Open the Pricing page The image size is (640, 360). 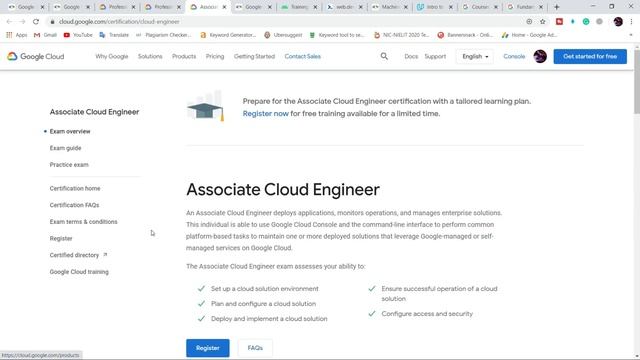pos(215,56)
